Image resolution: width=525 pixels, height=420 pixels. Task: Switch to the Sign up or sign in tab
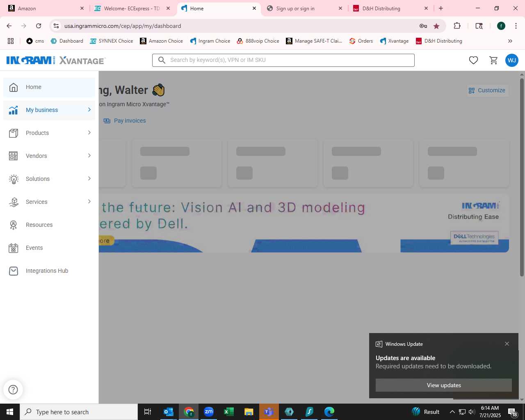[x=304, y=8]
